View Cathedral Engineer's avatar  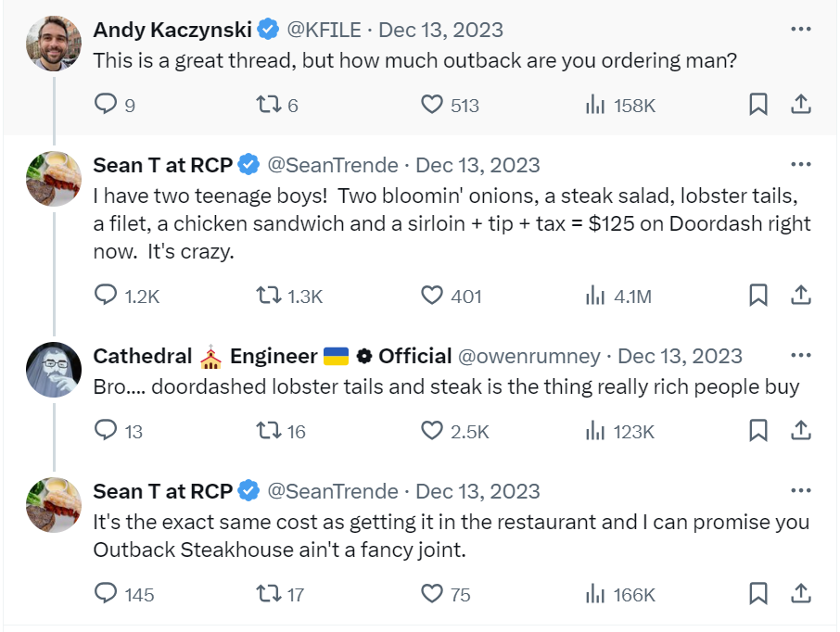[54, 370]
